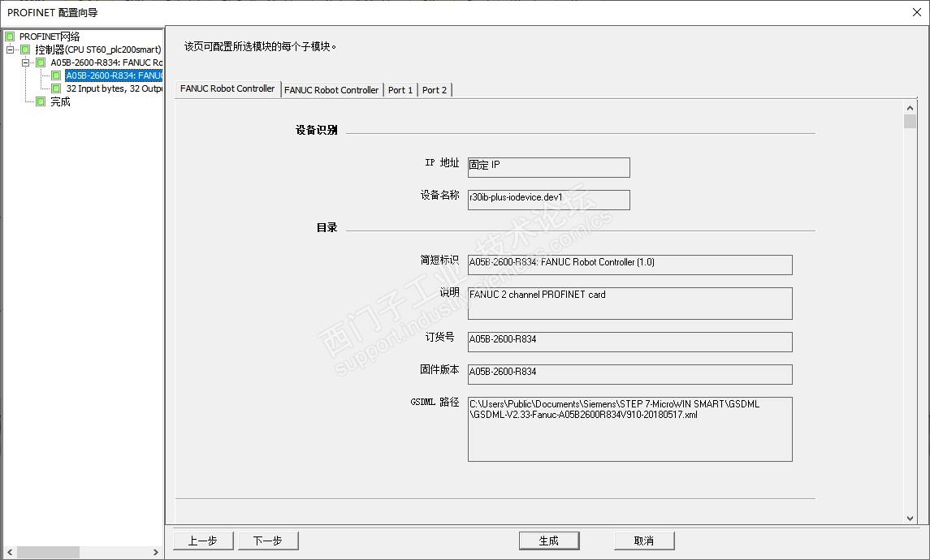
Task: Advance with the 下一步 button
Action: [267, 541]
